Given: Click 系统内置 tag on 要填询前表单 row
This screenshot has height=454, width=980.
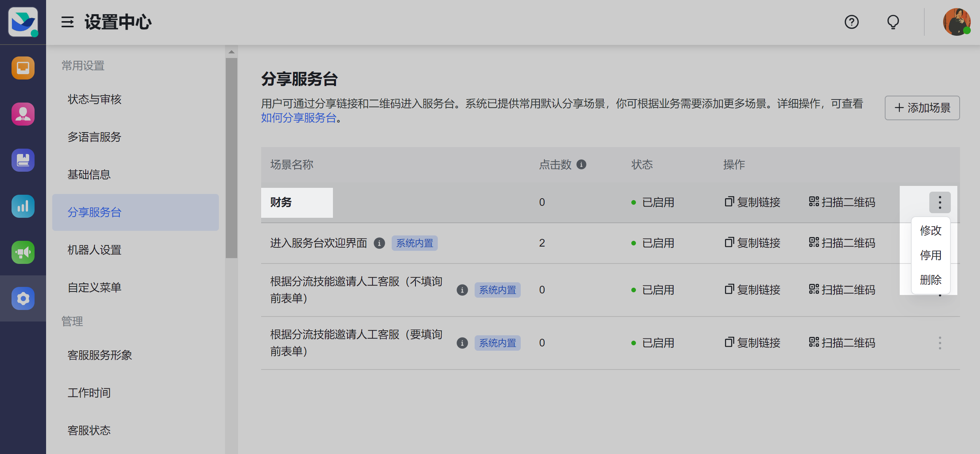Looking at the screenshot, I should tap(497, 343).
